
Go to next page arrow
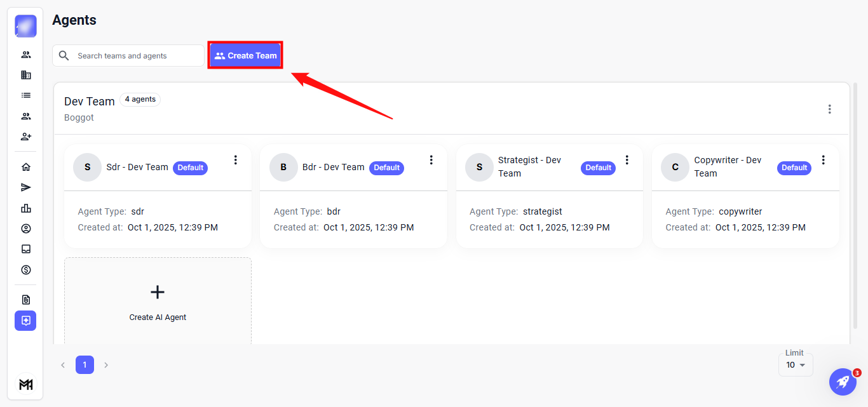point(106,365)
